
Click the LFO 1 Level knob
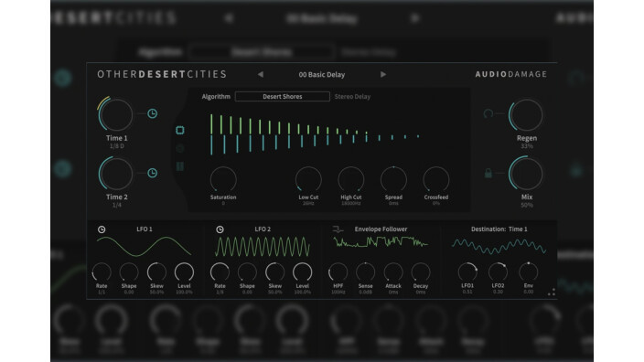pyautogui.click(x=184, y=271)
